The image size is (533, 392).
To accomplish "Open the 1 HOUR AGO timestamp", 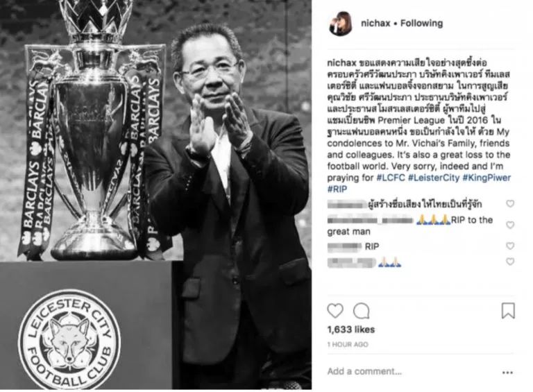I will 348,344.
